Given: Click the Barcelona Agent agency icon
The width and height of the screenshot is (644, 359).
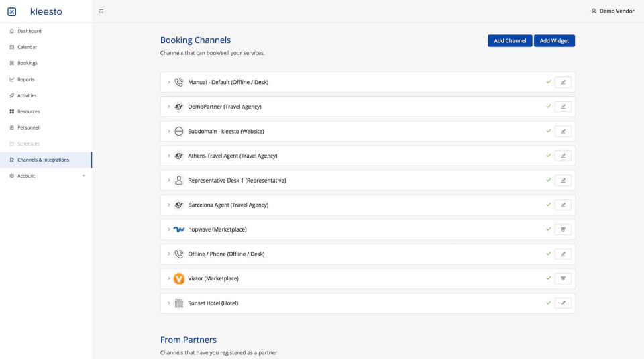Looking at the screenshot, I should point(178,205).
